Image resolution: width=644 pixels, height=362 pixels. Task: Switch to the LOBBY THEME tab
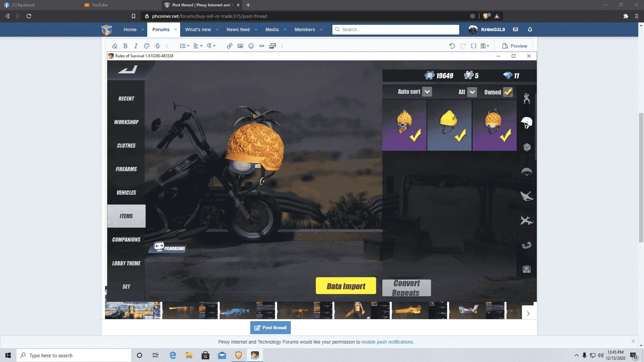point(126,263)
